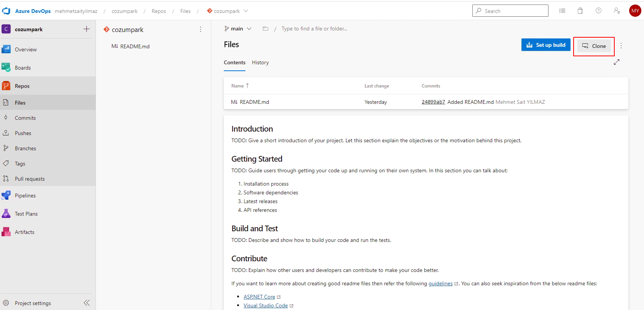Screen dimensions: 644x310
Task: Open more actions menu beside Clone
Action: (x=621, y=46)
